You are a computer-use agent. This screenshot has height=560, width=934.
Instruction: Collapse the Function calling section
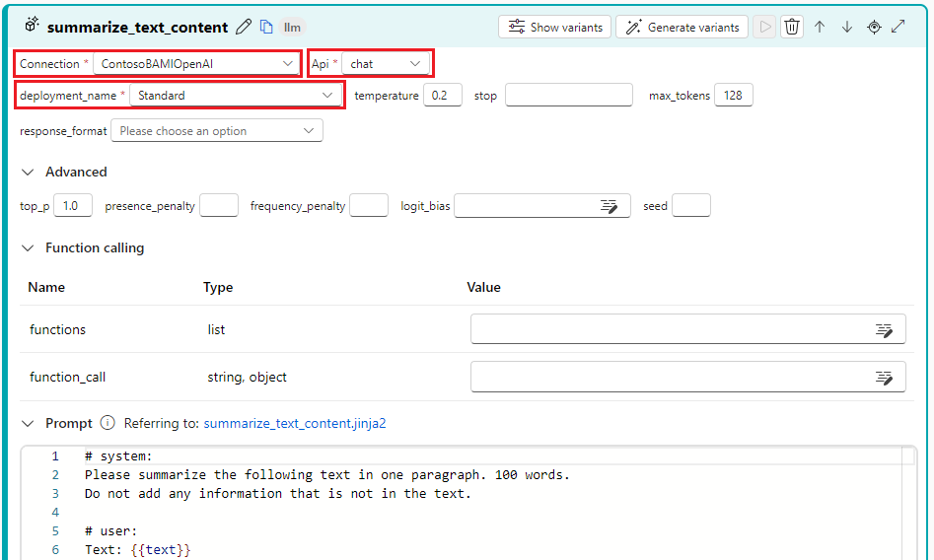pyautogui.click(x=28, y=248)
